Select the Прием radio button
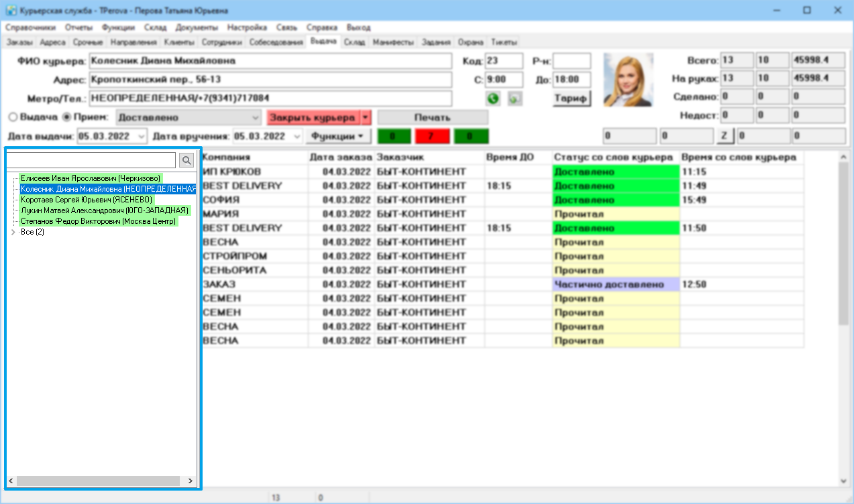This screenshot has height=504, width=854. tap(66, 117)
